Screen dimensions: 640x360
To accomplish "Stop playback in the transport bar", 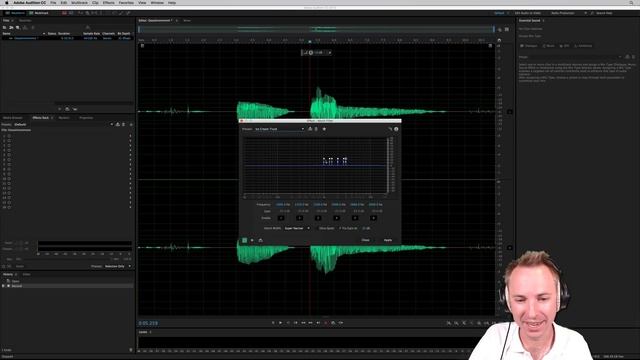I will point(273,323).
